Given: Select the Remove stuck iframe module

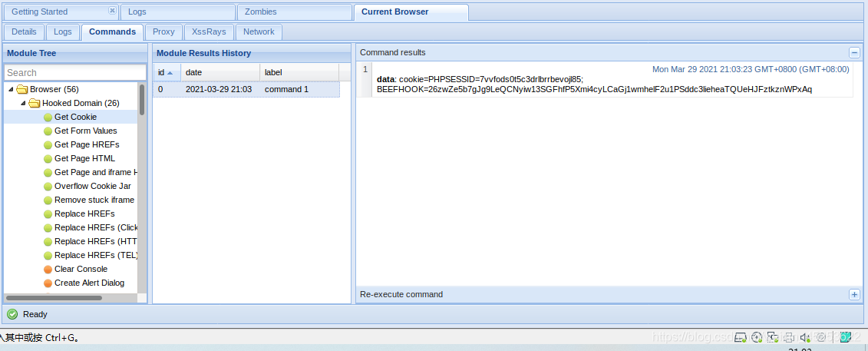Looking at the screenshot, I should (x=94, y=200).
